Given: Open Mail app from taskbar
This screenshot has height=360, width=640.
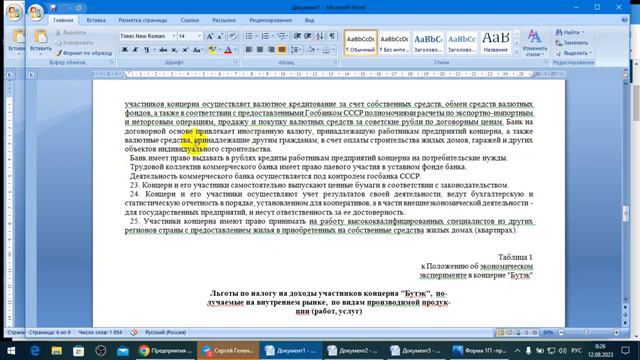Looking at the screenshot, I should coord(122,351).
